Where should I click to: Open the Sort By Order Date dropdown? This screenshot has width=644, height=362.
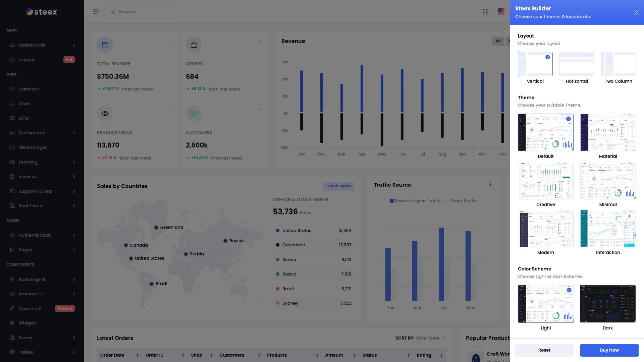click(x=429, y=338)
